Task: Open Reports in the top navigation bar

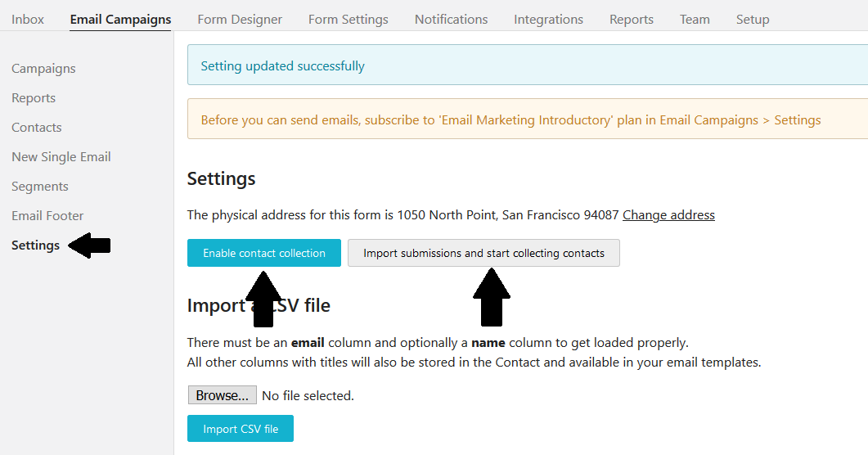Action: click(x=632, y=19)
